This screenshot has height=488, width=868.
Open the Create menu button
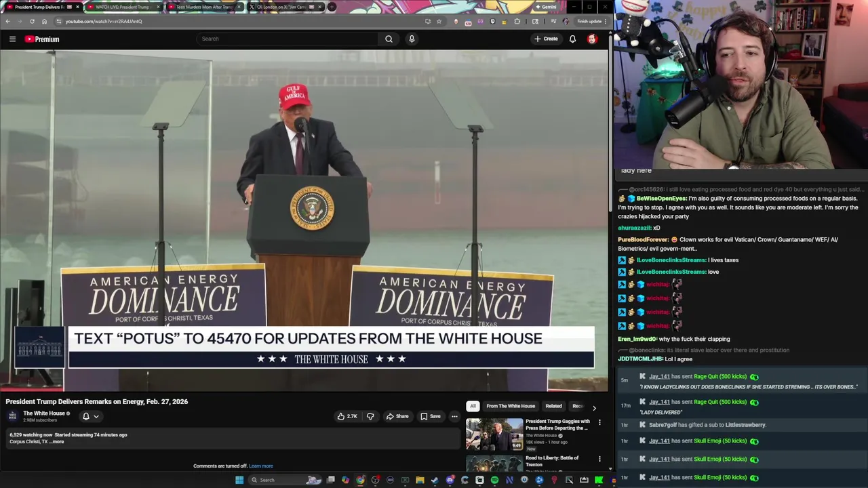click(x=546, y=39)
